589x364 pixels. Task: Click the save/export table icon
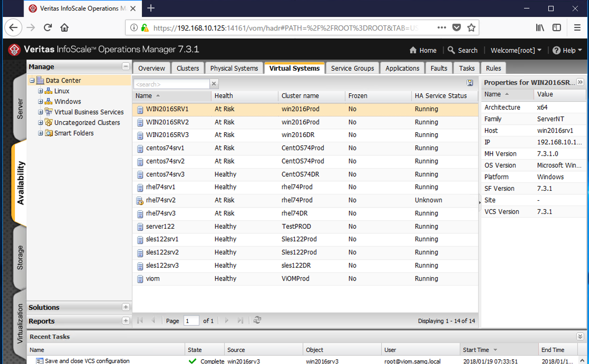(470, 83)
